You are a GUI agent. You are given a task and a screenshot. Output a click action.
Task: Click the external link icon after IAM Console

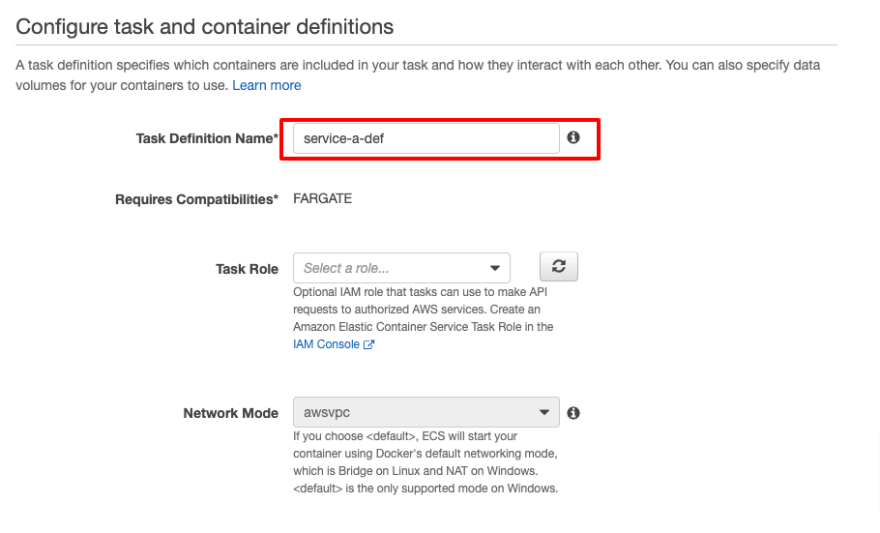[369, 344]
